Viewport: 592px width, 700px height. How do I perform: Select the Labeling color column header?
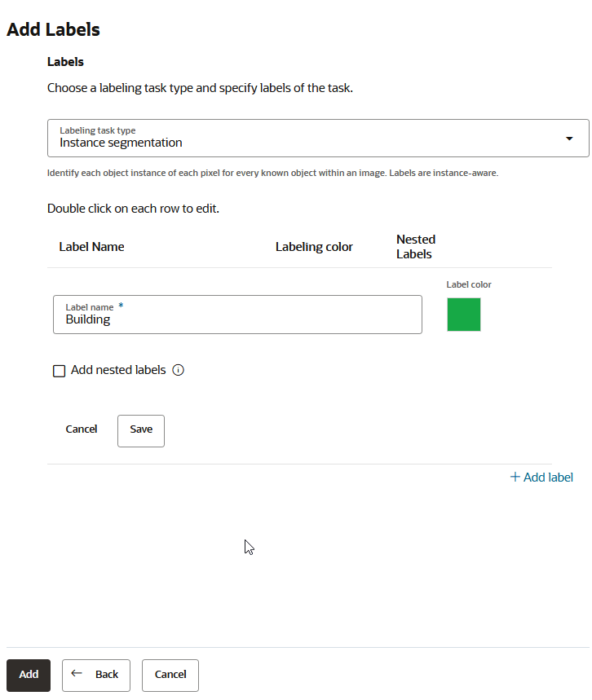[314, 246]
